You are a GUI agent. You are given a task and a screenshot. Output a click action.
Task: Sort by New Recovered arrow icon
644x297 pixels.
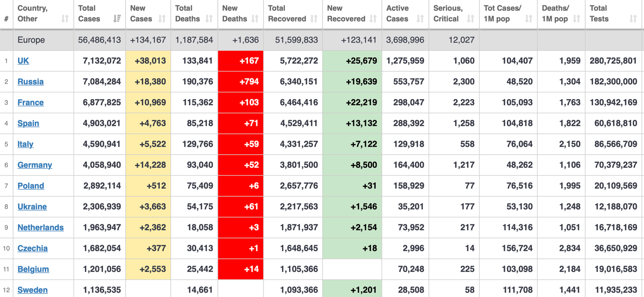click(x=373, y=19)
